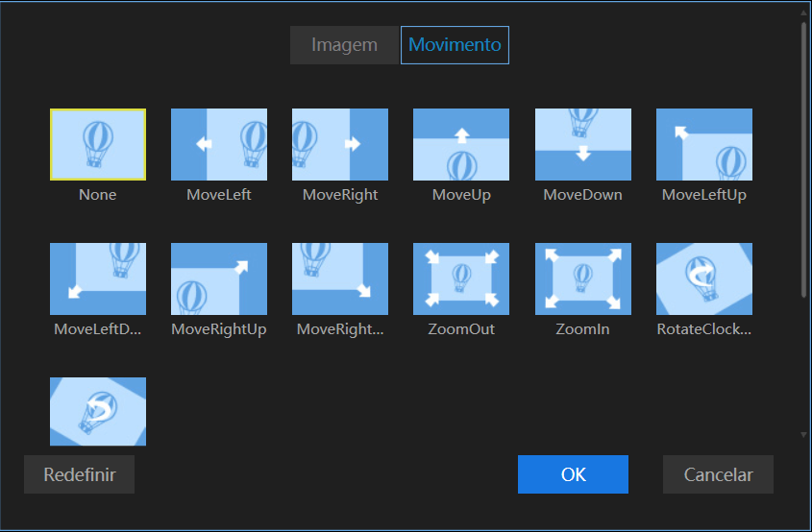
Task: Choose the ZoomIn motion effect icon
Action: click(x=583, y=278)
